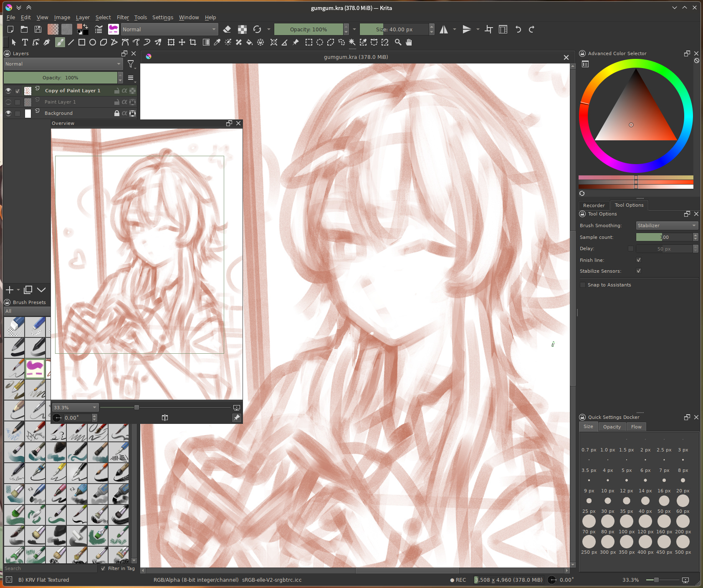The height and width of the screenshot is (588, 703).
Task: Click the horizontal mirror tool icon
Action: coord(444,29)
